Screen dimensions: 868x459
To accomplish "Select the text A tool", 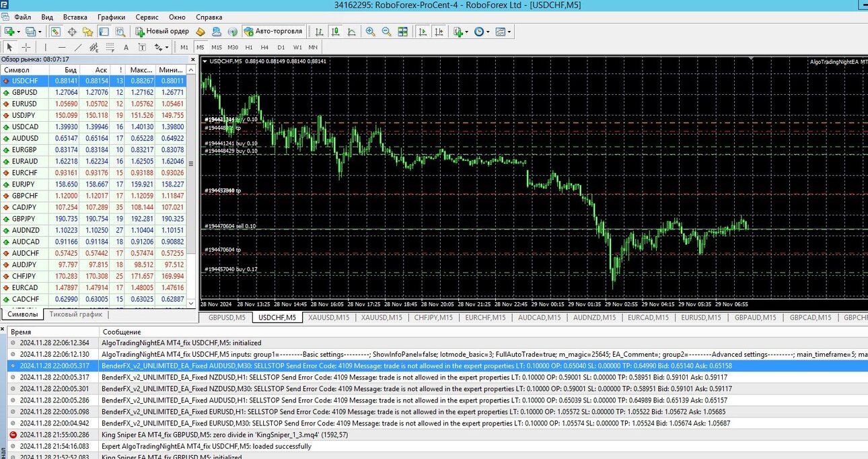I will pos(126,47).
